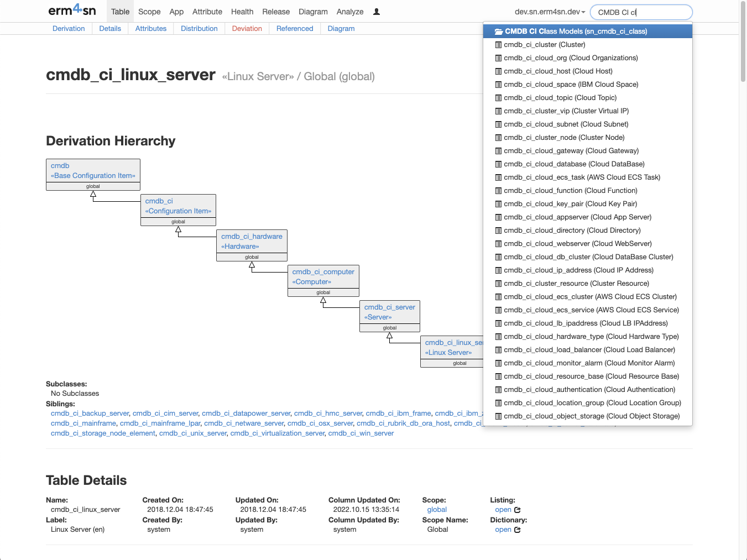Click the global scope link
Viewport: 747px width, 560px height.
(437, 510)
